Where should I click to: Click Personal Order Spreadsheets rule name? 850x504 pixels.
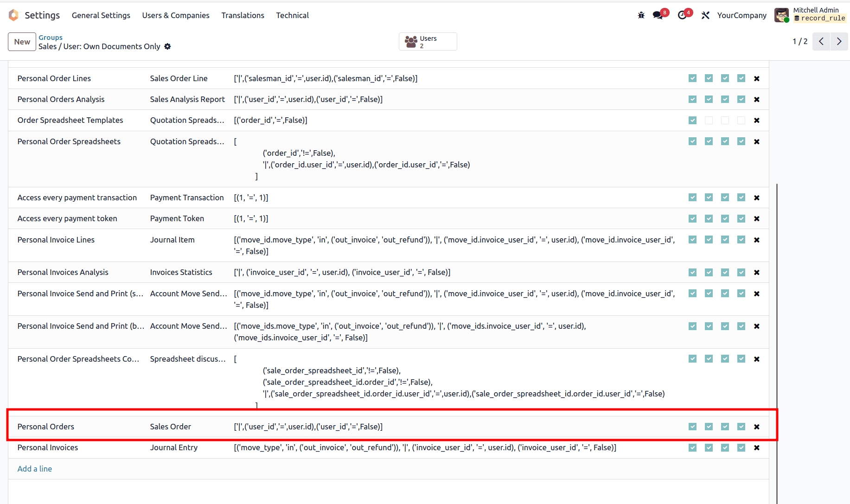pyautogui.click(x=69, y=141)
